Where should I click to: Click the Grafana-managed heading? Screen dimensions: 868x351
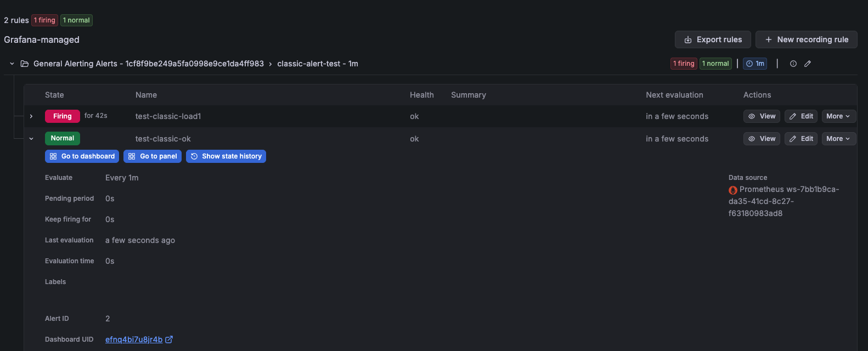[42, 39]
